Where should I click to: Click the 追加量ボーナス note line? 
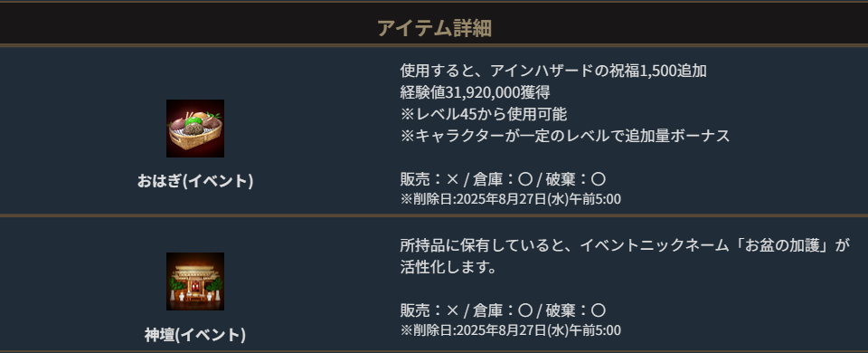tap(564, 136)
